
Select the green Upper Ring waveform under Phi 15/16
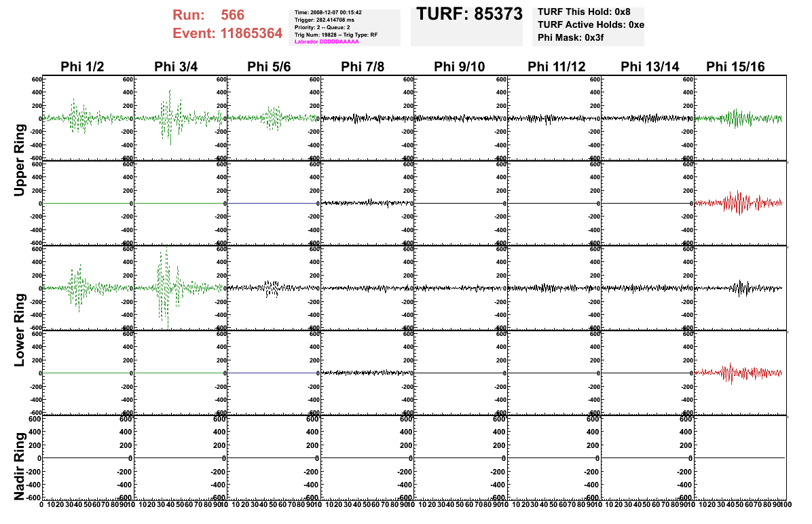[739, 119]
